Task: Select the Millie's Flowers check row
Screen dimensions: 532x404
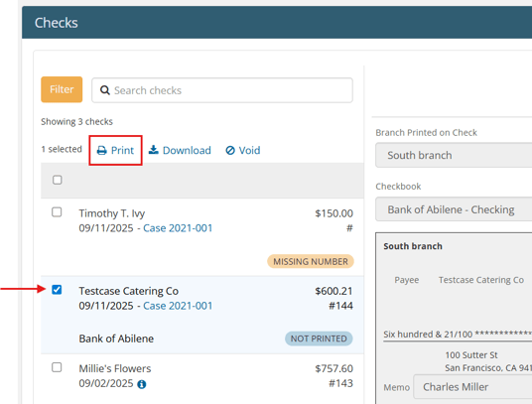Action: click(202, 378)
